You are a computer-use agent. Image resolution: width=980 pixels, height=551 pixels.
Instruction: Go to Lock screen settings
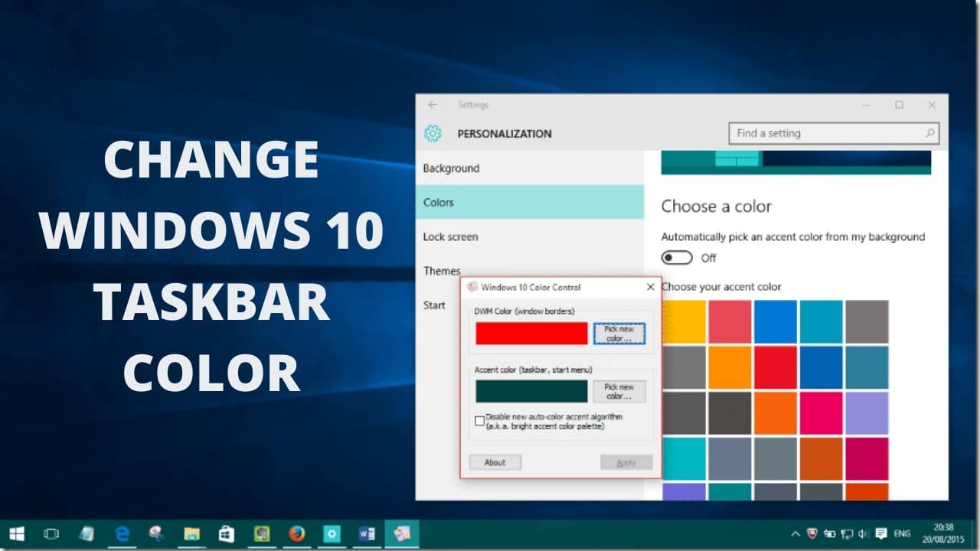(x=530, y=236)
